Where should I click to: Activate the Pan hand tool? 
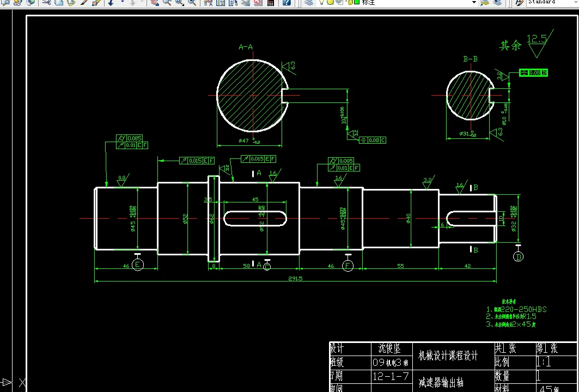tap(155, 3)
